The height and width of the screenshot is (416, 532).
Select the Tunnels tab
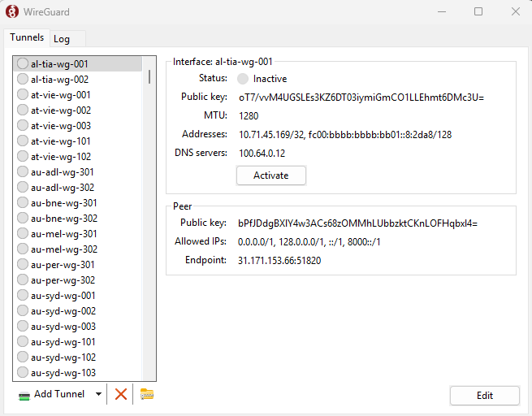tap(27, 38)
